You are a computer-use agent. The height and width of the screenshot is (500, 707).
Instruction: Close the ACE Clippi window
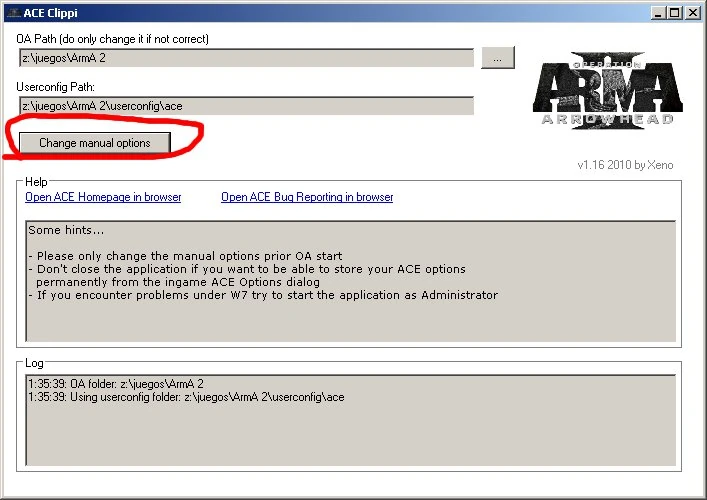pos(693,13)
